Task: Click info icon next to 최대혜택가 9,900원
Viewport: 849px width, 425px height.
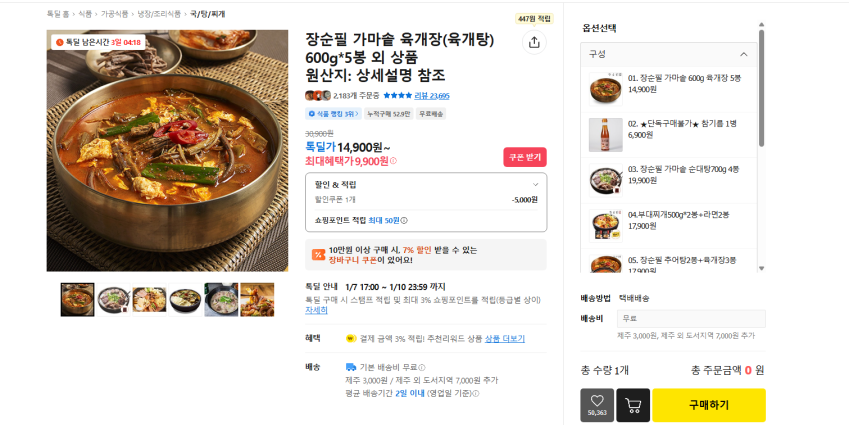Action: tap(393, 161)
